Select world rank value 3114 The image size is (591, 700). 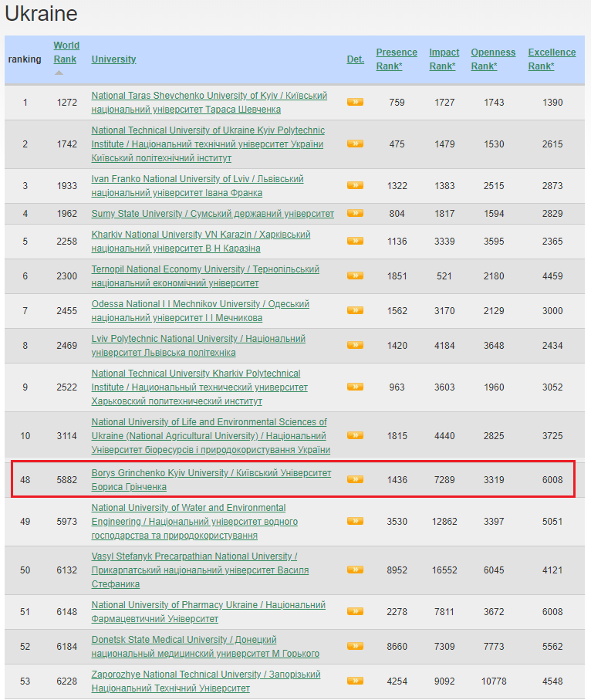click(x=67, y=436)
